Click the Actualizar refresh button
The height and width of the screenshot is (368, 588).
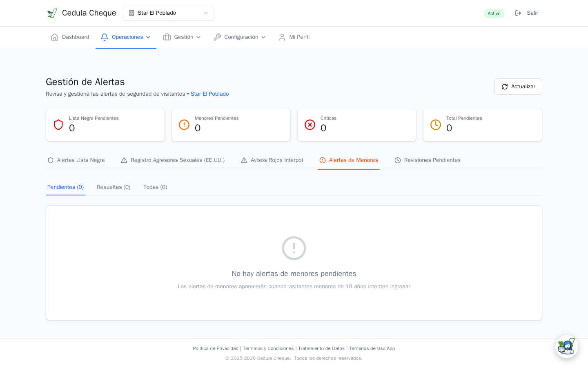coord(518,87)
